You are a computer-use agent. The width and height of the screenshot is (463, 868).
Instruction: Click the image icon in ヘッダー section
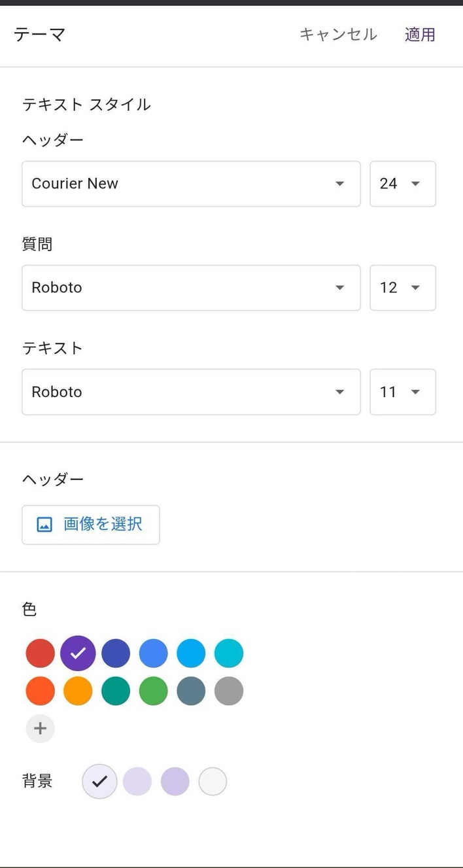click(44, 525)
